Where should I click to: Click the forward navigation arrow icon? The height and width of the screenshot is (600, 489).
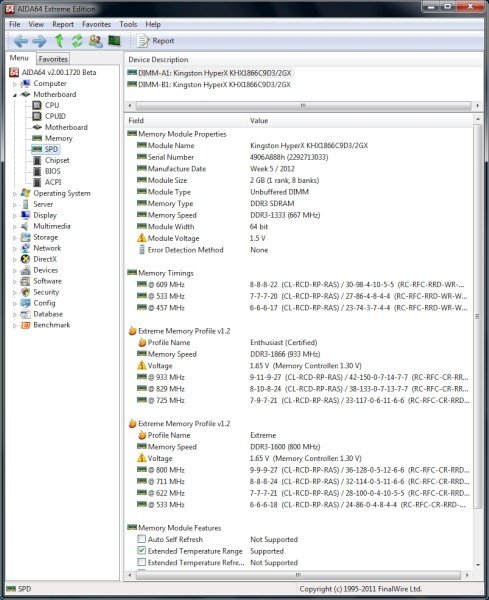tap(39, 41)
